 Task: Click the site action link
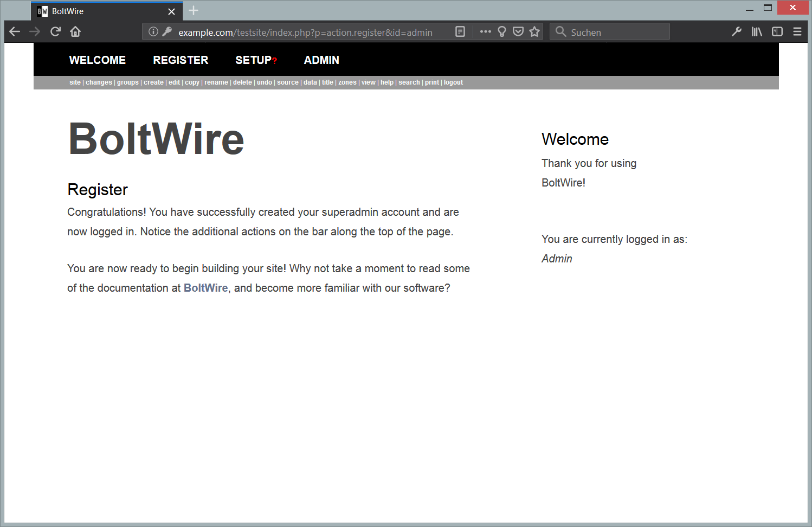[x=75, y=82]
